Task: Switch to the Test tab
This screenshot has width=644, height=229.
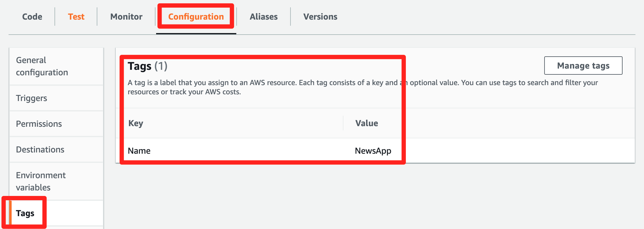Action: 76,17
